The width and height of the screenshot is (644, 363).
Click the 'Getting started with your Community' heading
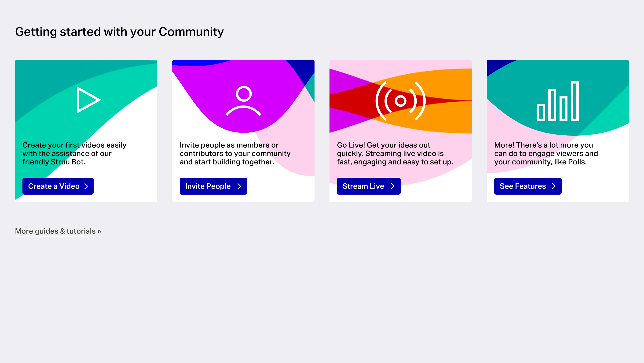point(119,32)
